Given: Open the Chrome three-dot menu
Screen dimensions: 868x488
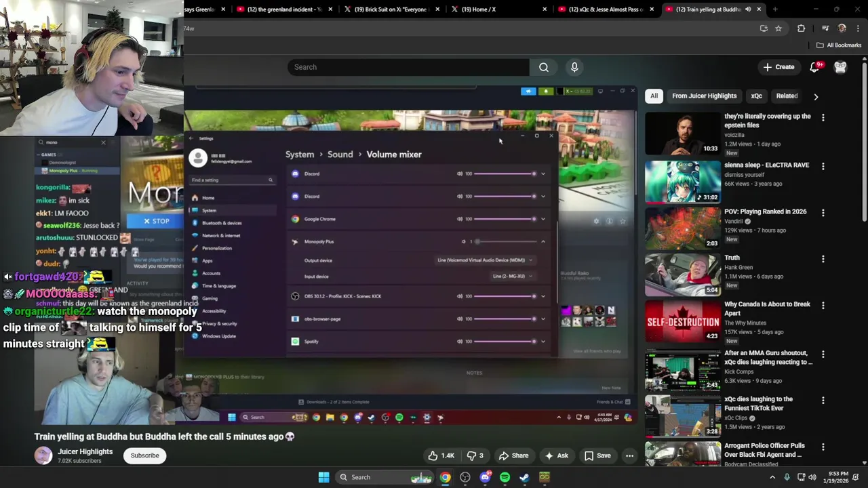Looking at the screenshot, I should coord(859,28).
